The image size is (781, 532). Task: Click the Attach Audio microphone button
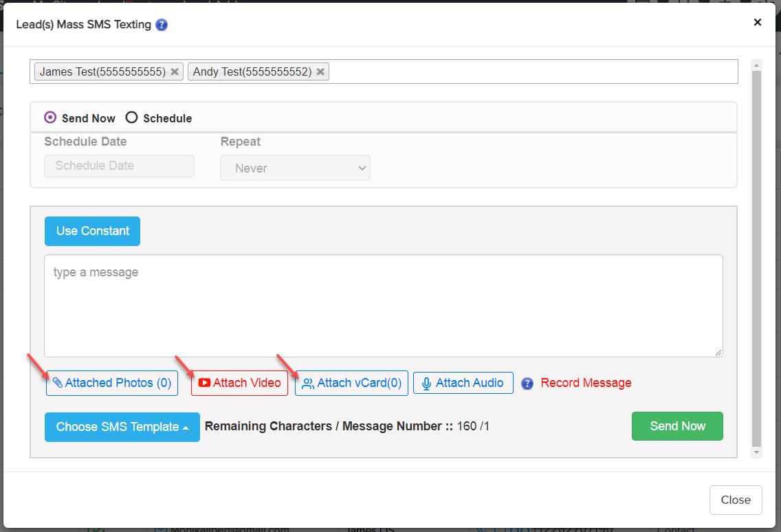[x=463, y=383]
